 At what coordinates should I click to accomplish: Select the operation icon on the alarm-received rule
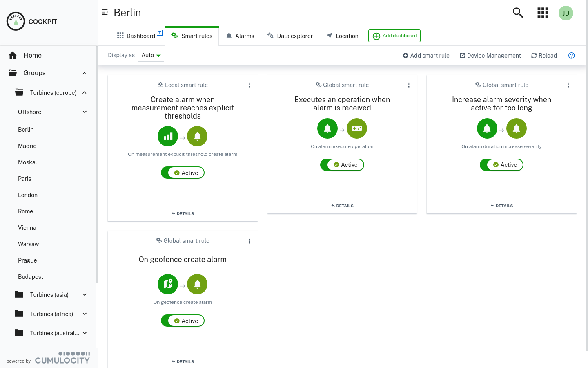tap(357, 128)
